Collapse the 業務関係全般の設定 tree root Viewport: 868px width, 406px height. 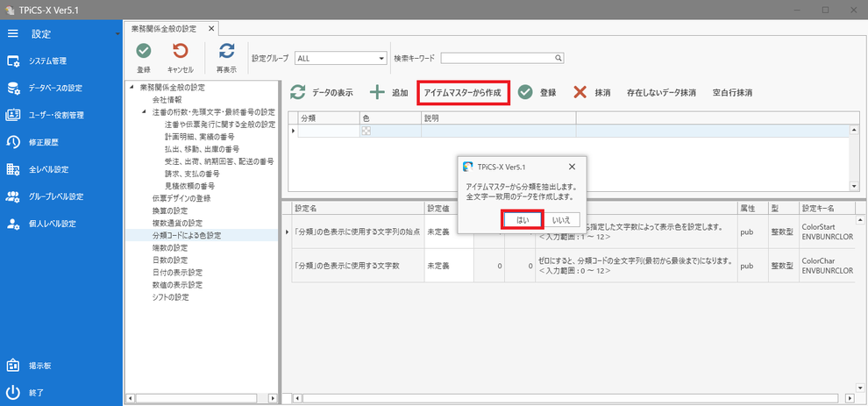132,88
